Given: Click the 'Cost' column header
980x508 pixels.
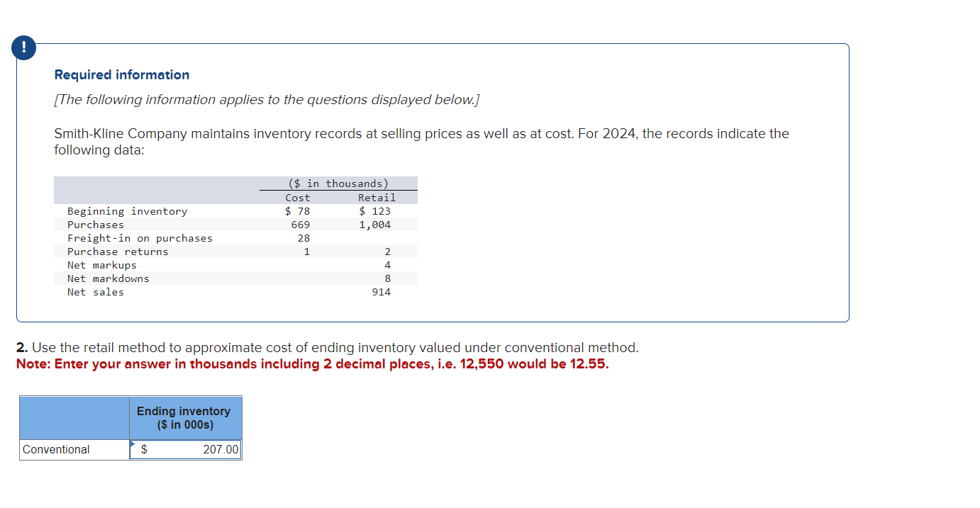Looking at the screenshot, I should 298,198.
